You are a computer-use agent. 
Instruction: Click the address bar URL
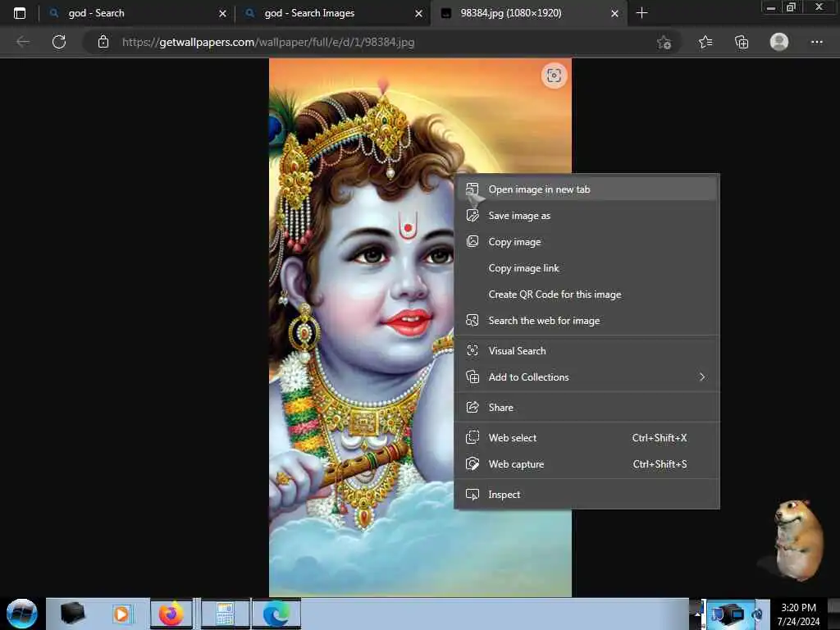[268, 43]
